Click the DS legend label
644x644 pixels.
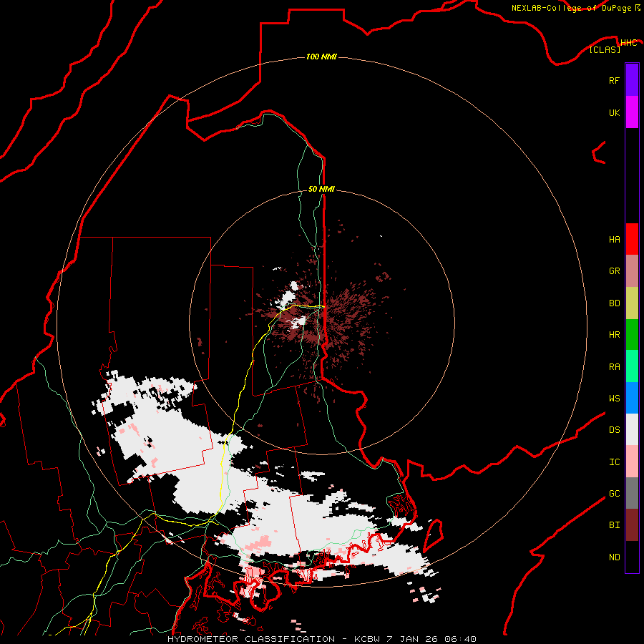614,430
